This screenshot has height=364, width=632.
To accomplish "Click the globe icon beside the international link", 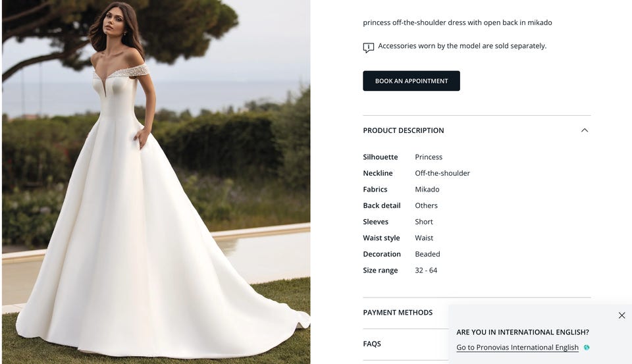I will tap(587, 348).
